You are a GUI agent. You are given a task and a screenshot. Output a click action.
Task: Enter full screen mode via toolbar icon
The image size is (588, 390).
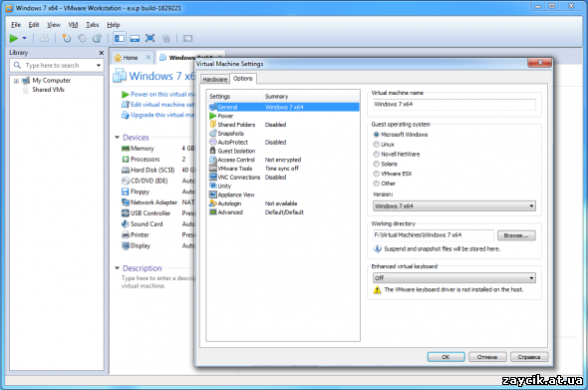[150, 38]
